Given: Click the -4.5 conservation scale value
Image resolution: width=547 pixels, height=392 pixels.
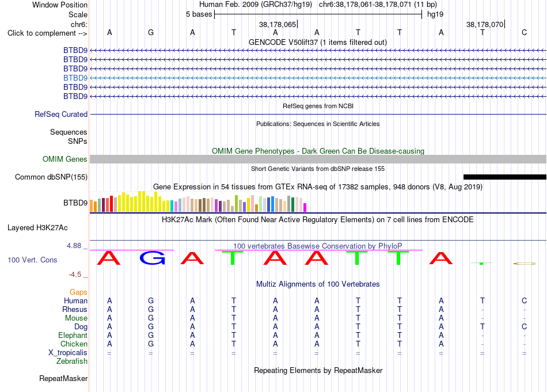Looking at the screenshot, I should pyautogui.click(x=75, y=275).
